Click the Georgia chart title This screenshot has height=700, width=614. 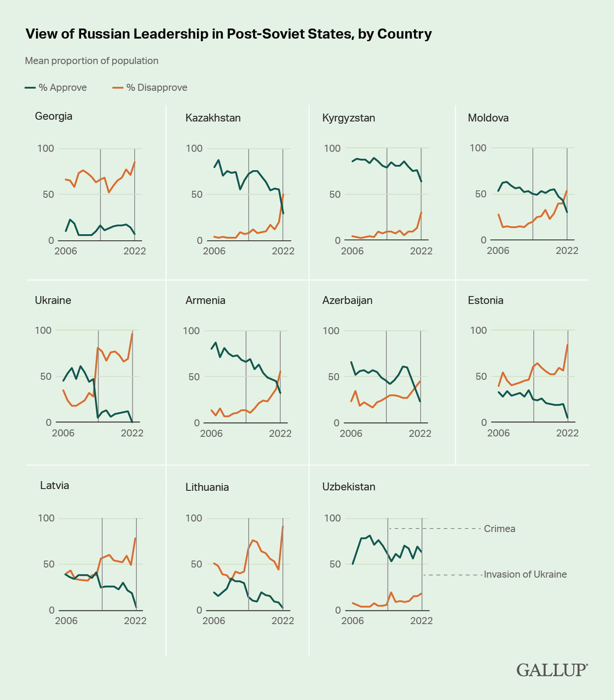click(54, 116)
